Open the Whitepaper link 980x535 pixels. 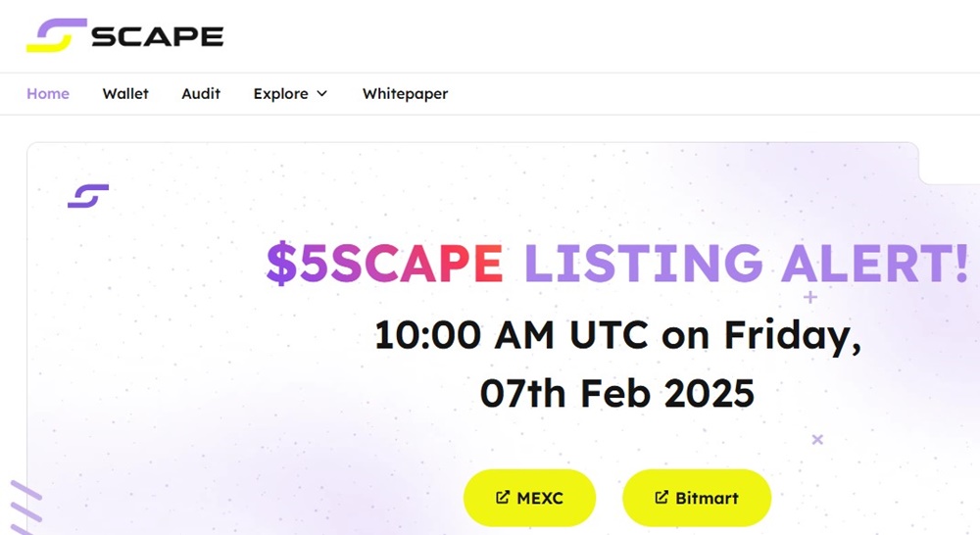(405, 94)
